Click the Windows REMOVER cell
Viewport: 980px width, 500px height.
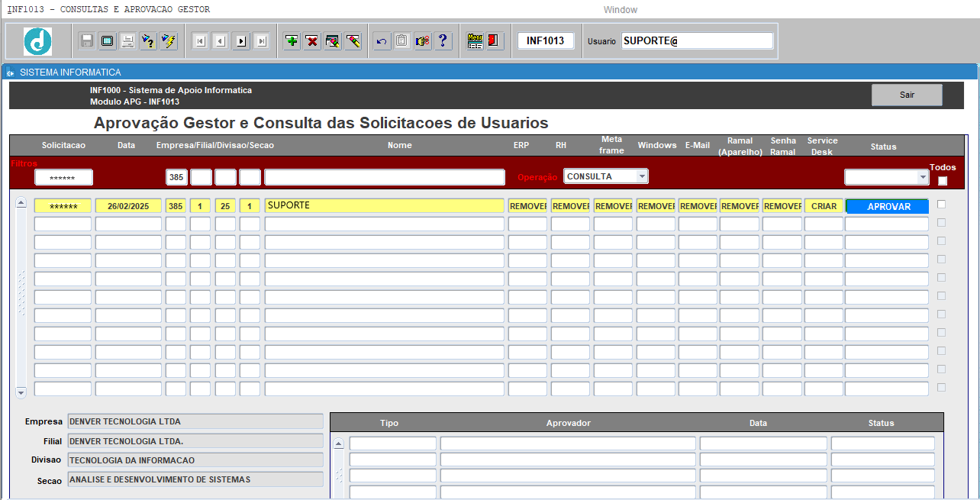click(x=656, y=206)
